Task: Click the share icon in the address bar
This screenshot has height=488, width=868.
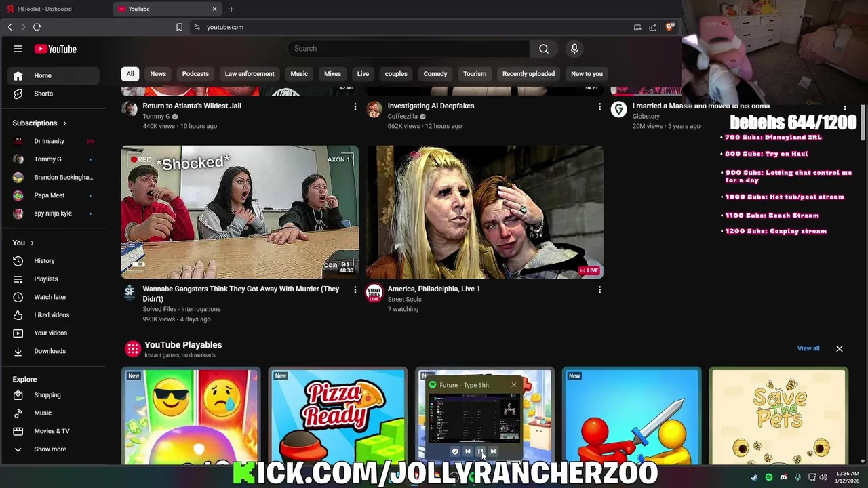Action: tap(652, 27)
